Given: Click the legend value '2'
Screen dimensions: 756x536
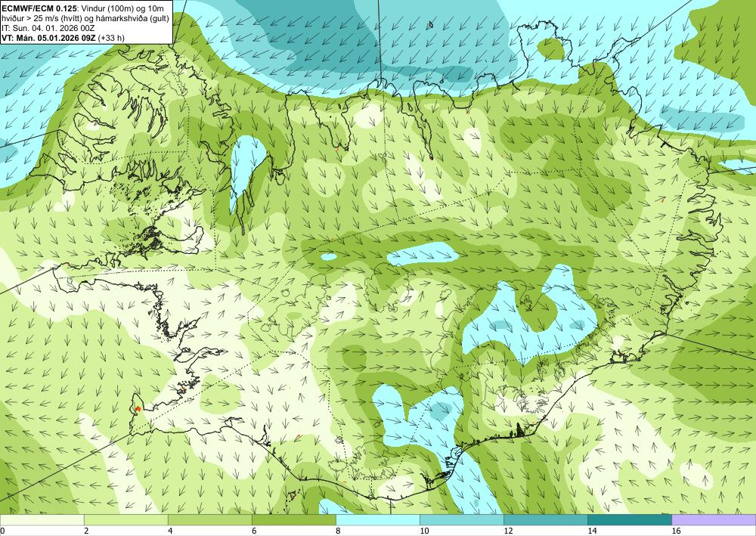Looking at the screenshot, I should (x=86, y=531).
